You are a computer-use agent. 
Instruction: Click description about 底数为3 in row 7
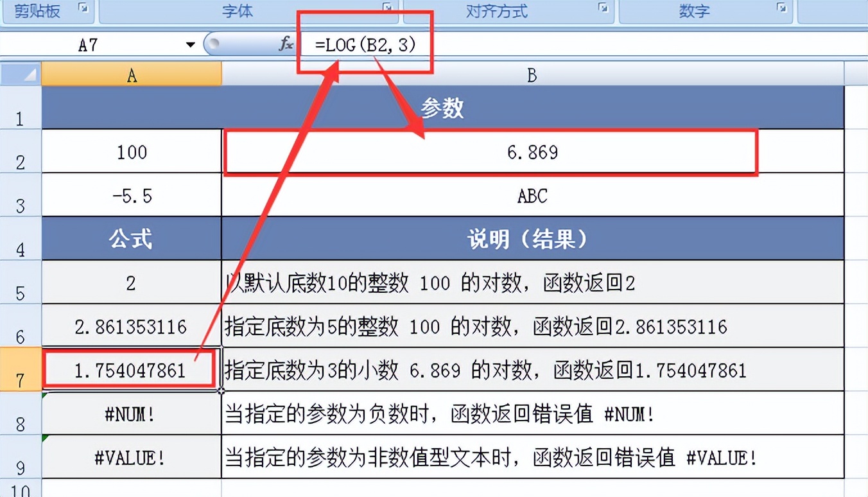532,370
